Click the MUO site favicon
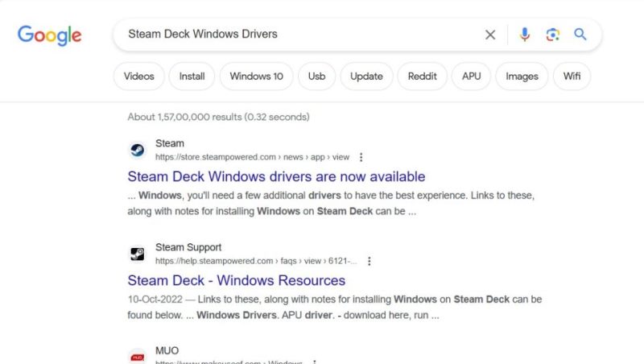644x364 pixels. pyautogui.click(x=137, y=357)
